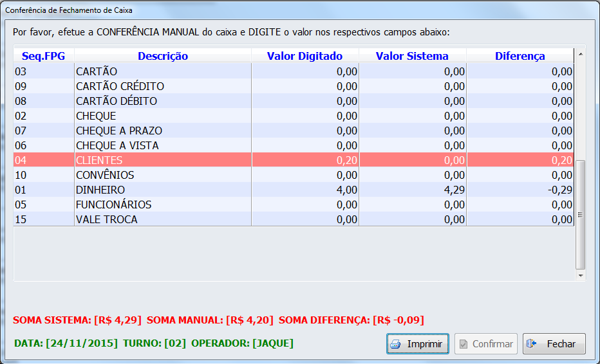Click the Diferença column header
Image resolution: width=600 pixels, height=364 pixels.
tap(520, 56)
